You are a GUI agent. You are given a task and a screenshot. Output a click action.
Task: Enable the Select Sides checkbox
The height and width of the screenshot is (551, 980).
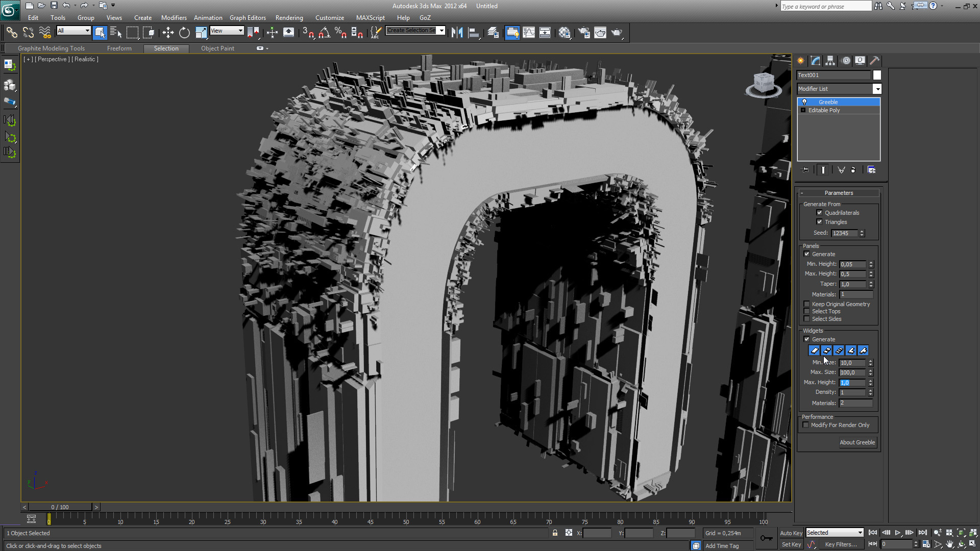(807, 319)
